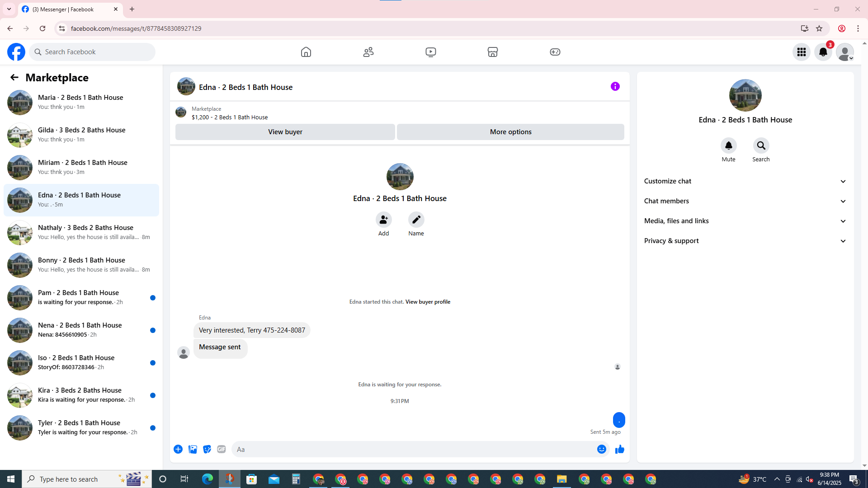This screenshot has height=488, width=868.
Task: Expand Chat members section
Action: point(745,201)
